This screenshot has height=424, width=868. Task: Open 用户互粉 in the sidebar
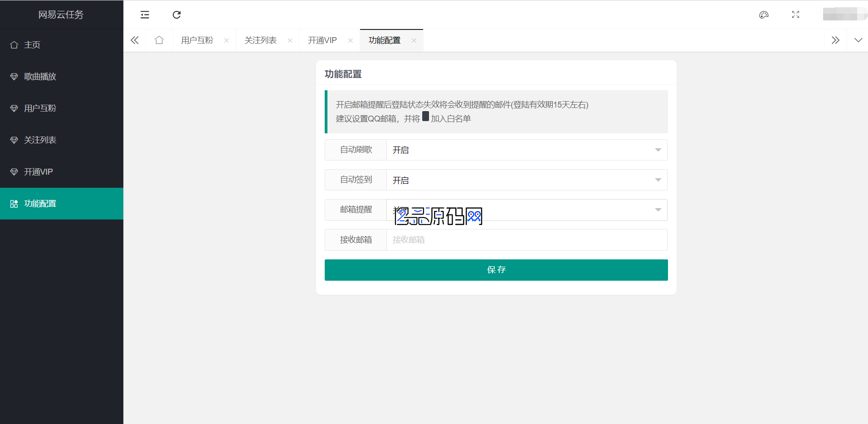[62, 108]
